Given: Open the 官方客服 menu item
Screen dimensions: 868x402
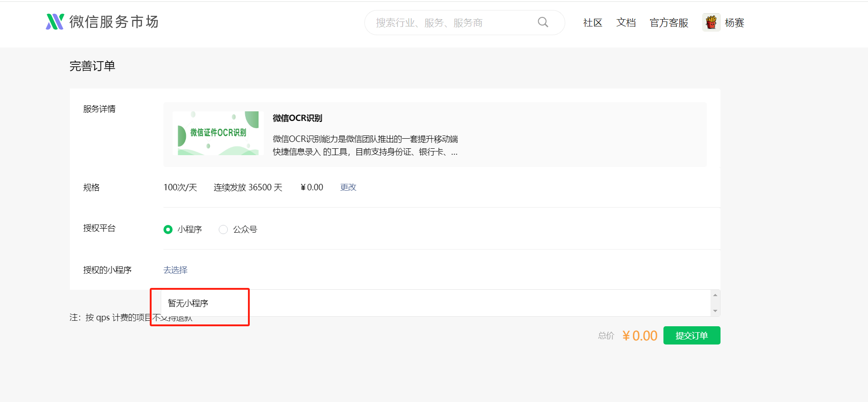Looking at the screenshot, I should [x=669, y=23].
